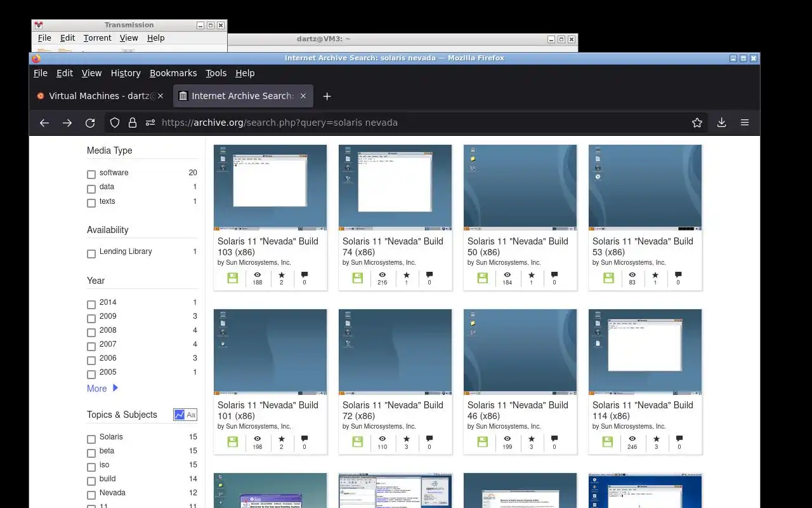Click the favorites star icon on Build 50 card
This screenshot has height=508, width=812.
pos(531,275)
